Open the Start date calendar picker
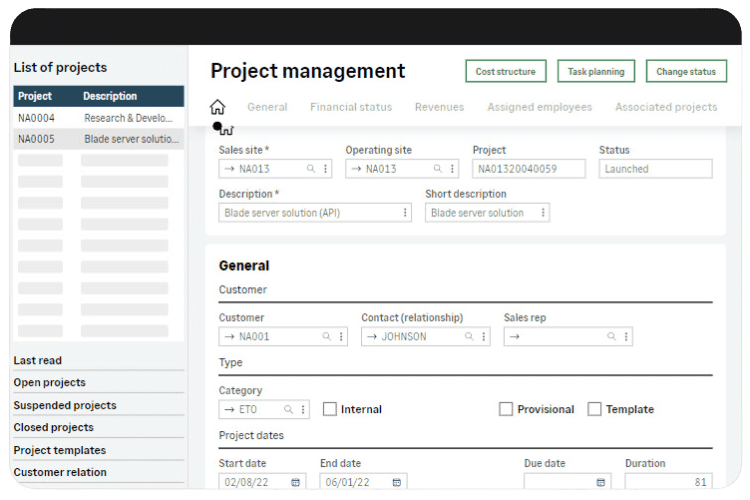 [295, 482]
